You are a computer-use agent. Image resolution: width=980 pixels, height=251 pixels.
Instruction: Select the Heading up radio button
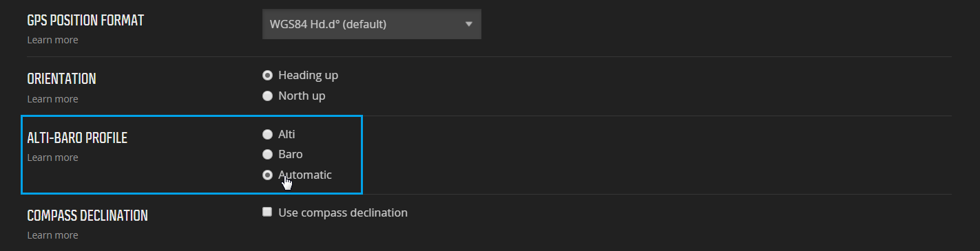267,75
